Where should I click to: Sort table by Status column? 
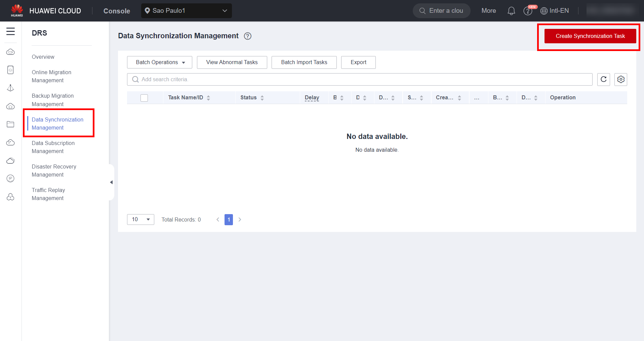pyautogui.click(x=262, y=98)
